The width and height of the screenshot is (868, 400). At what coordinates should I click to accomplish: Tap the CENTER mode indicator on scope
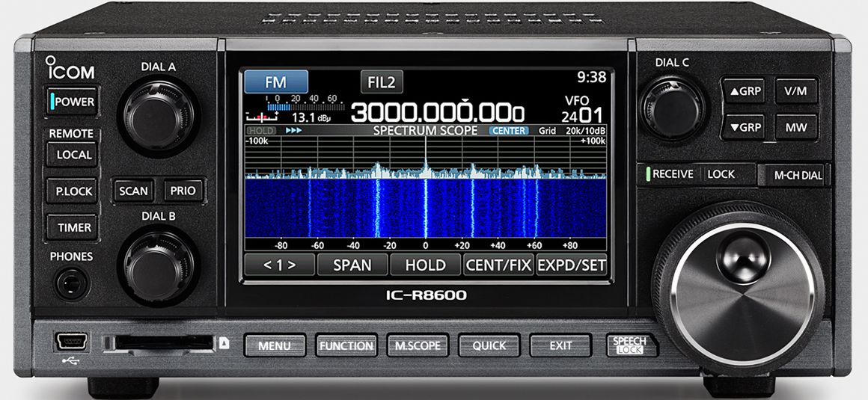coord(509,131)
